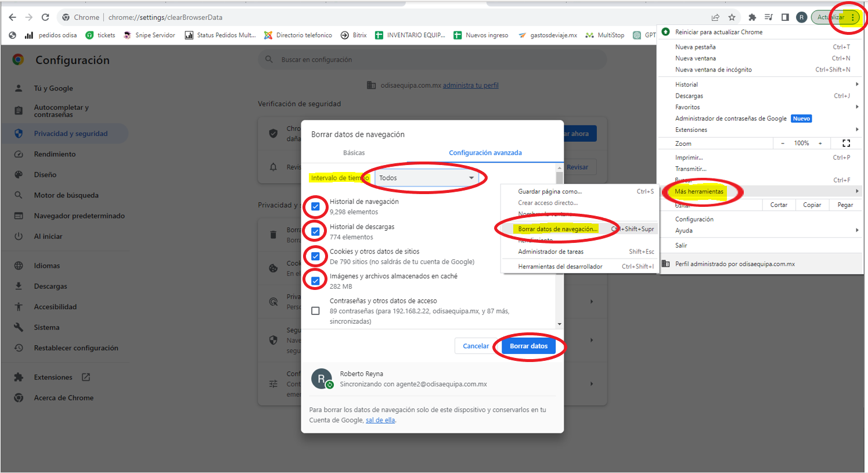
Task: Choose Borrar datos de navegación menu entry
Action: pyautogui.click(x=580, y=229)
